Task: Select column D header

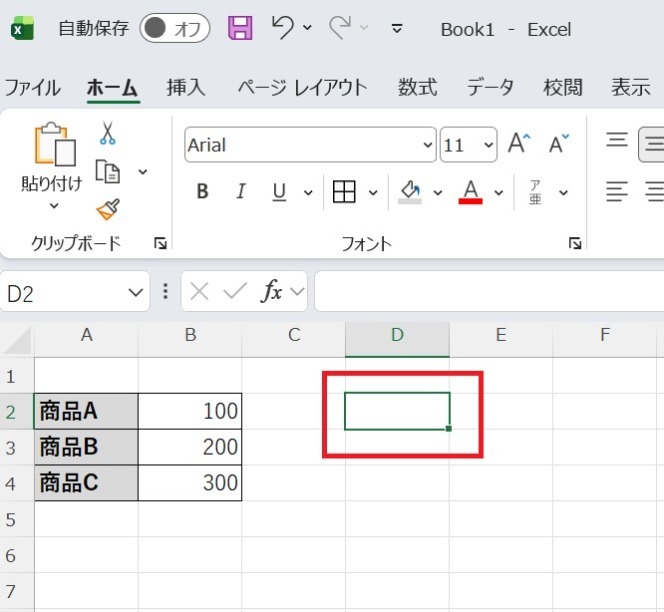Action: click(x=397, y=340)
